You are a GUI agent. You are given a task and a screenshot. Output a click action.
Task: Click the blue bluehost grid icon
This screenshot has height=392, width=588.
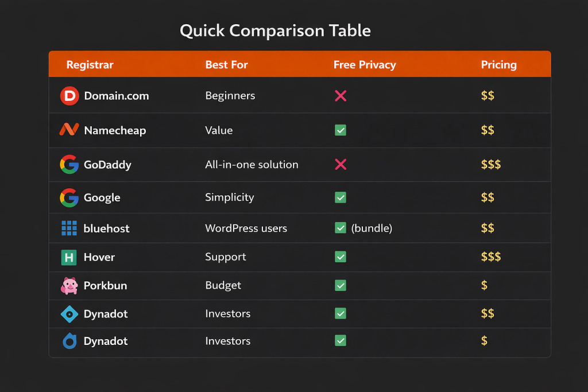[69, 228]
